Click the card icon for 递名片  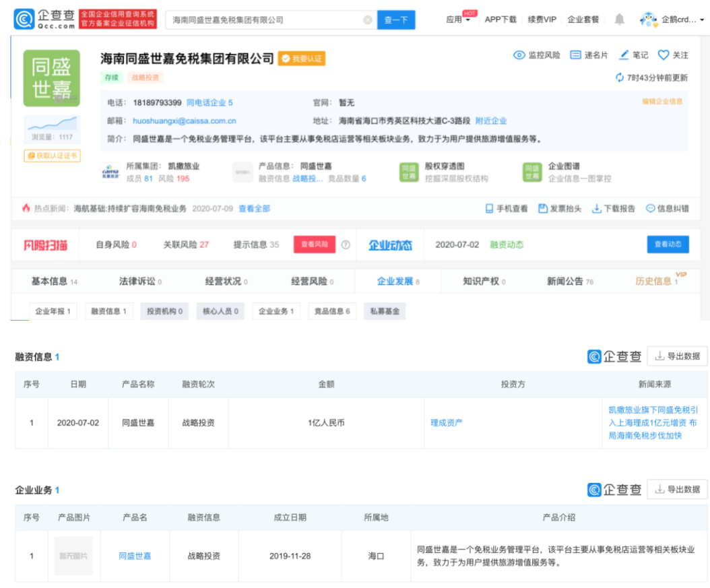(x=575, y=55)
